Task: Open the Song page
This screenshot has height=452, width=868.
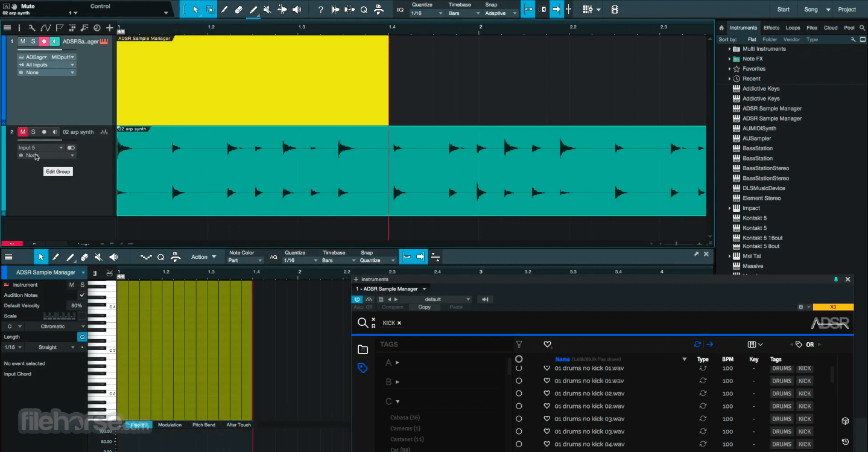Action: click(x=811, y=10)
